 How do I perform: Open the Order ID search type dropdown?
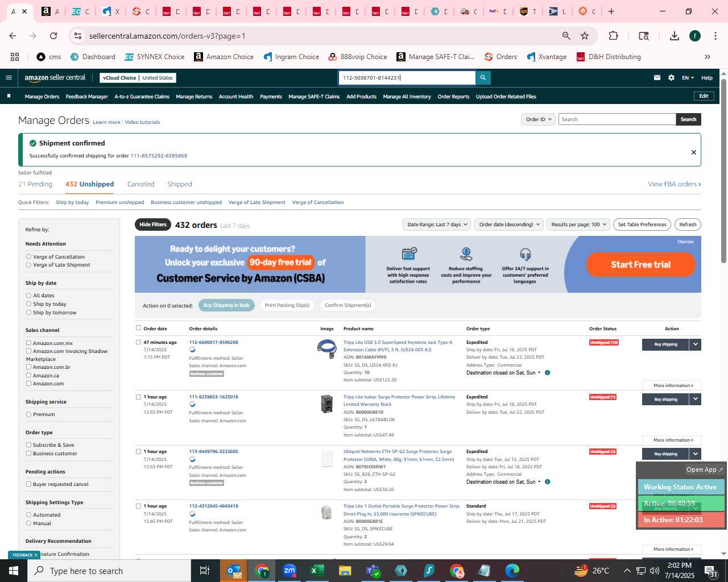538,119
